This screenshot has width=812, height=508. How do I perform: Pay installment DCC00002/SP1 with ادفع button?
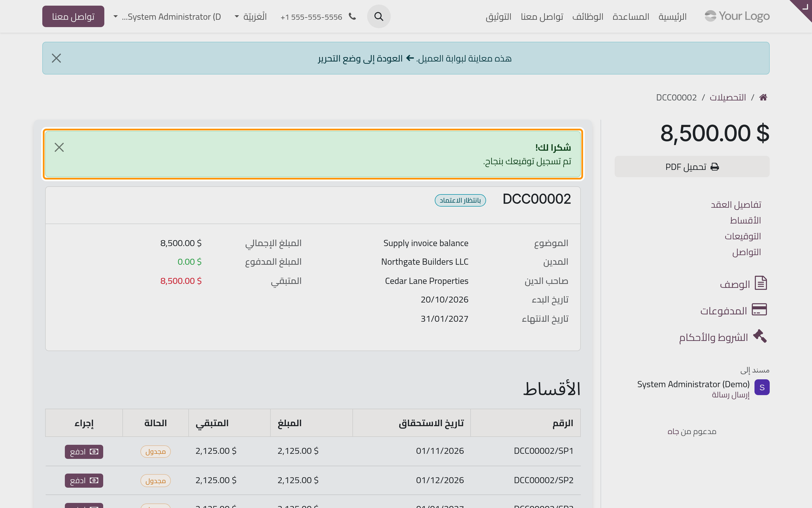84,452
